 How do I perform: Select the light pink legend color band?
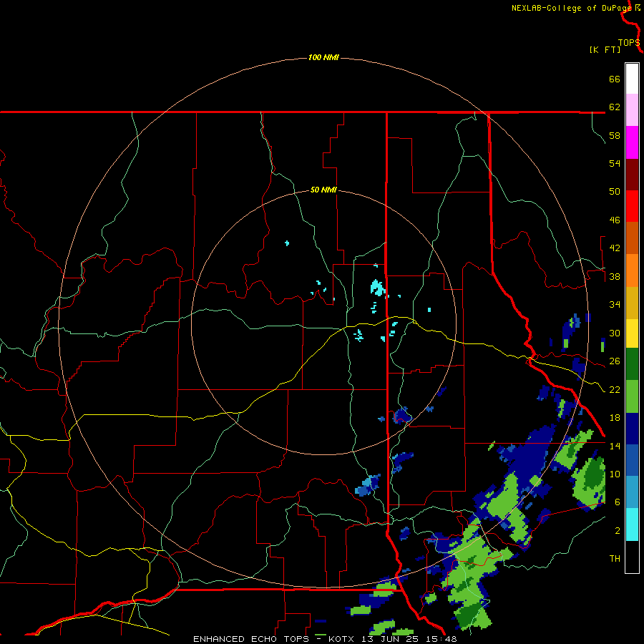point(632,109)
